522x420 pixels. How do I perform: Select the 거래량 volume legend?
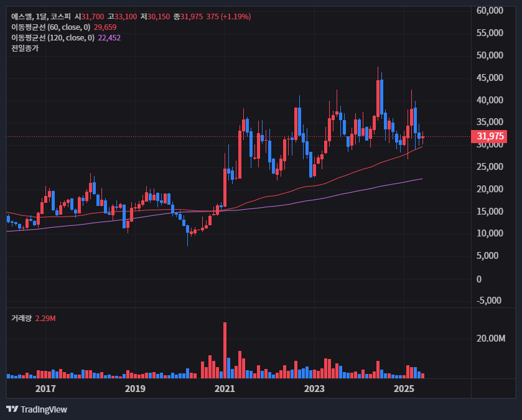click(21, 318)
